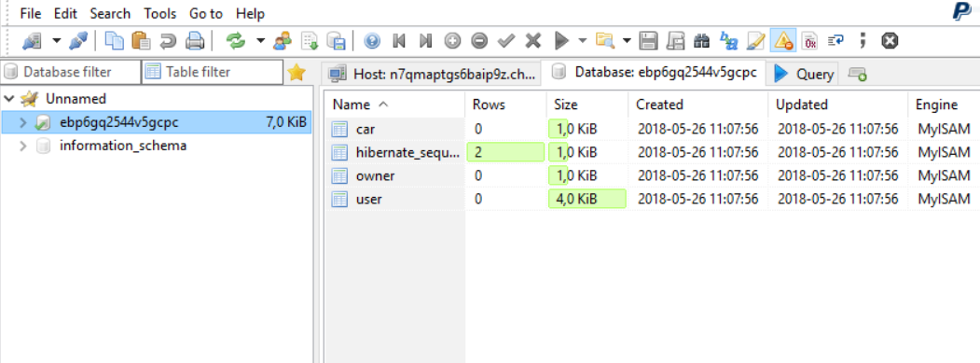Image resolution: width=980 pixels, height=363 pixels.
Task: Select the hibernate_sequ... table row
Action: (x=653, y=152)
